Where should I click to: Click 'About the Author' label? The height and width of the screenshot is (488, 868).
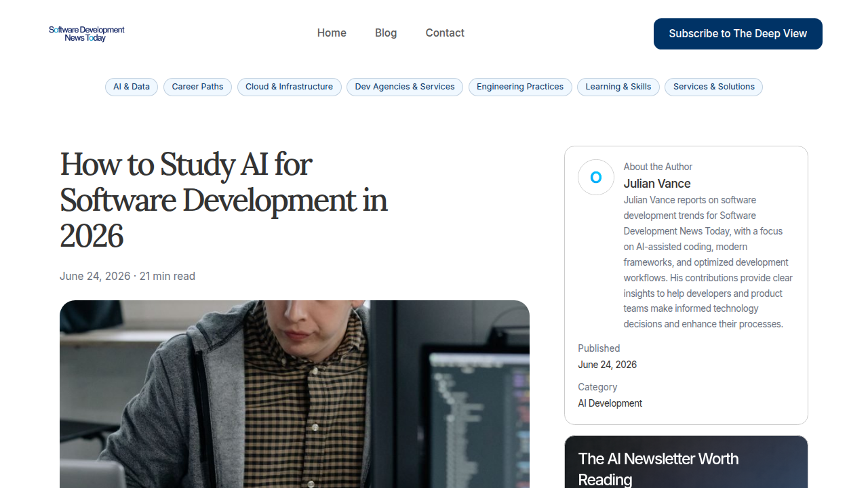(658, 167)
